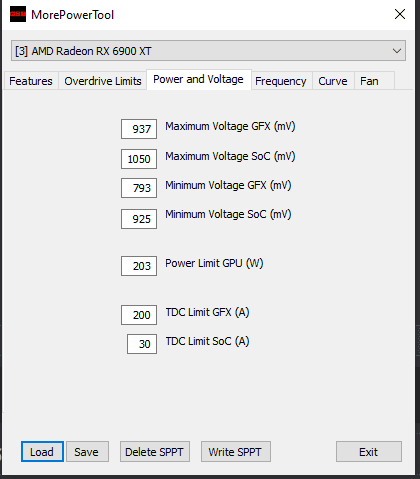Open the Curve tab

333,81
